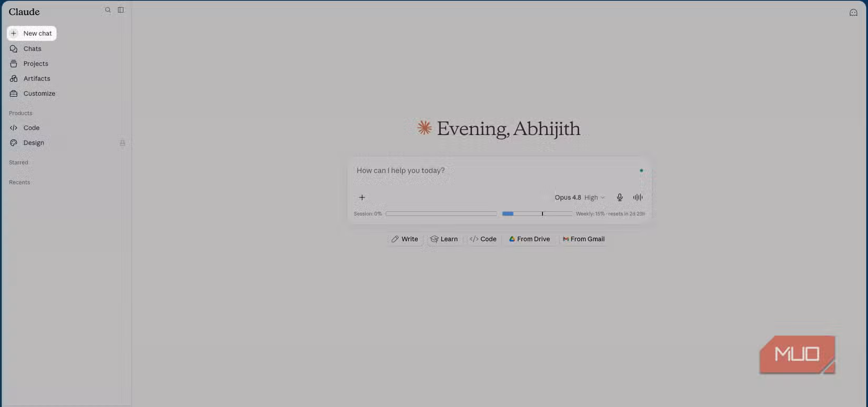868x407 pixels.
Task: Click the "Starred" section heading
Action: coord(18,162)
